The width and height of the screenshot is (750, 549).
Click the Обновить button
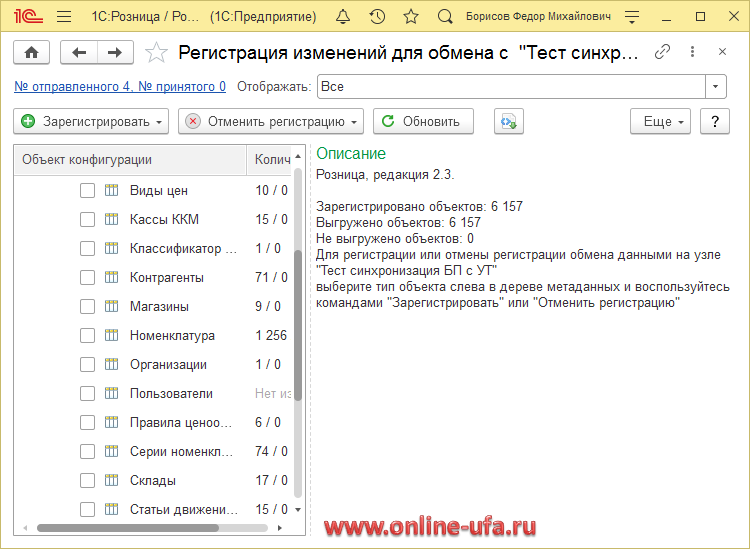(423, 121)
